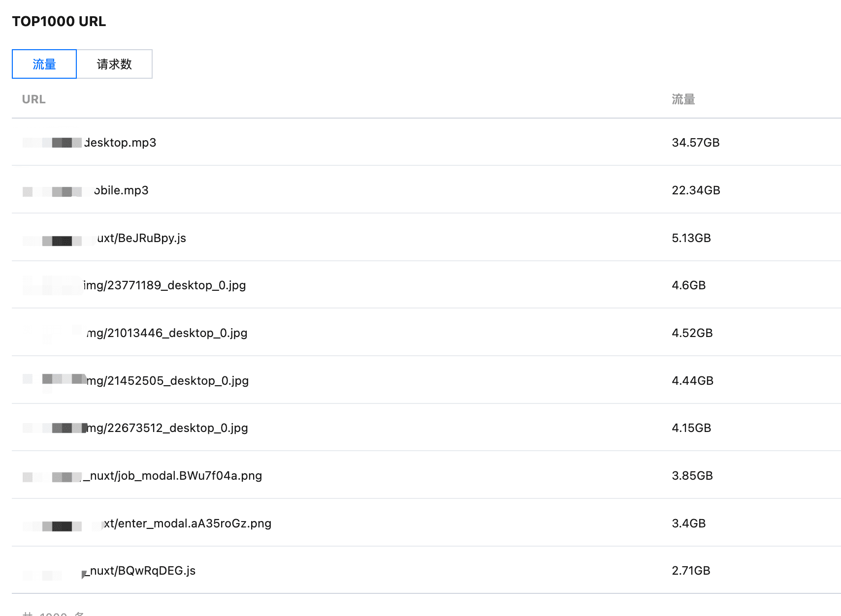This screenshot has width=841, height=616.
Task: Click the 5.13GB traffic value
Action: point(691,238)
